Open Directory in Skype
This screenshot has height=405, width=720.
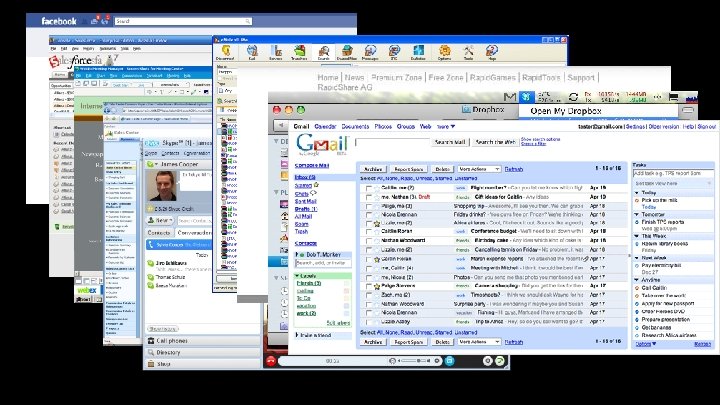202,353
